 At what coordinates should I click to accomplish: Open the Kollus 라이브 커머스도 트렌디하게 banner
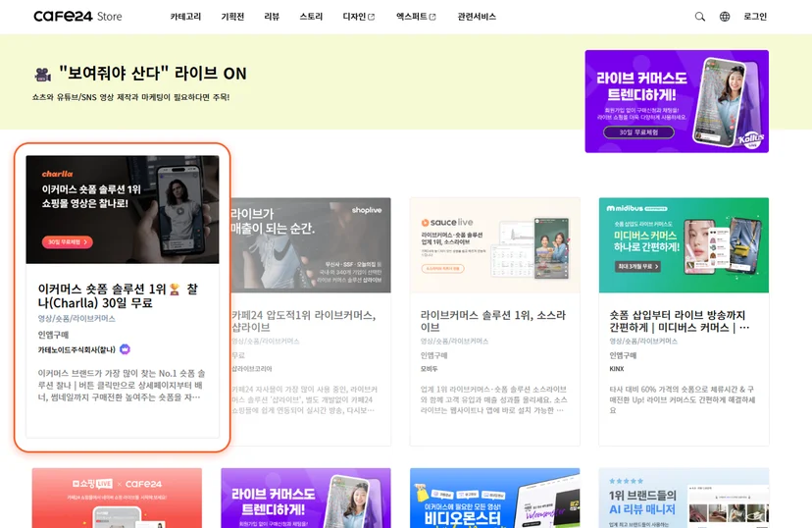[x=677, y=101]
